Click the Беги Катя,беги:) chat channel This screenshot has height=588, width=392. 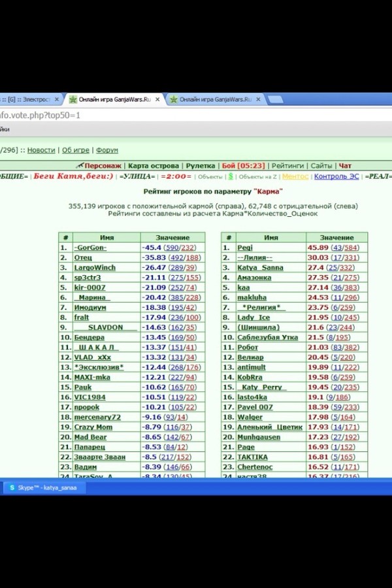coord(73,176)
